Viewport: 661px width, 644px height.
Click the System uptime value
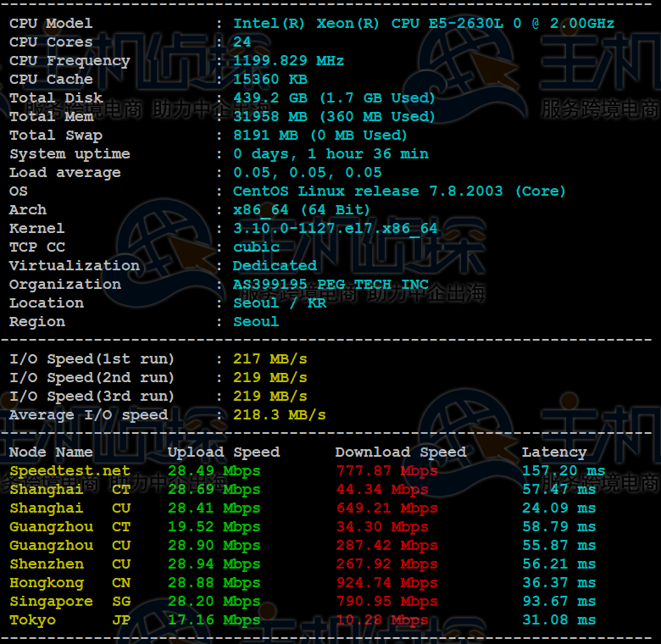pos(330,154)
